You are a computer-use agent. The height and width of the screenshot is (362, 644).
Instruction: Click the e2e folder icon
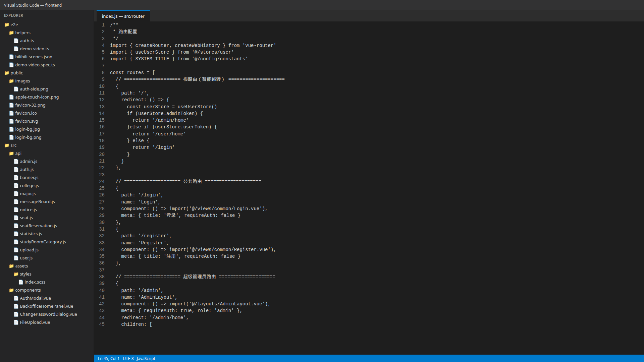pyautogui.click(x=7, y=25)
